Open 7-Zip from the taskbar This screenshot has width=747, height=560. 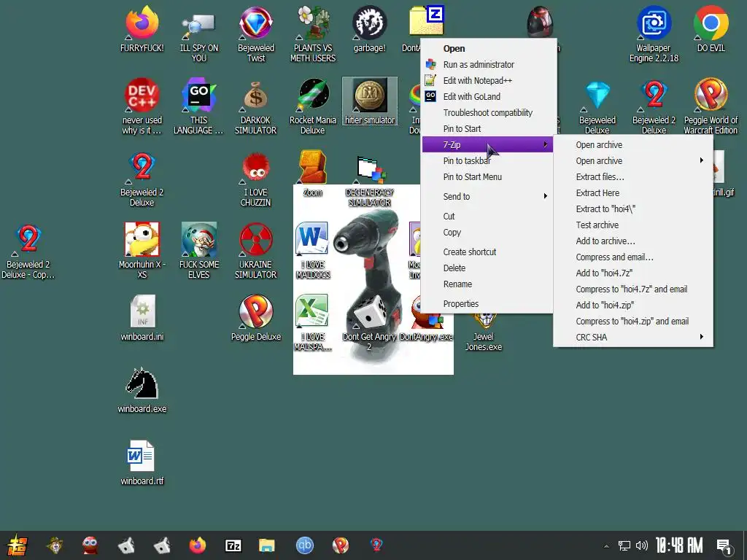(x=233, y=545)
